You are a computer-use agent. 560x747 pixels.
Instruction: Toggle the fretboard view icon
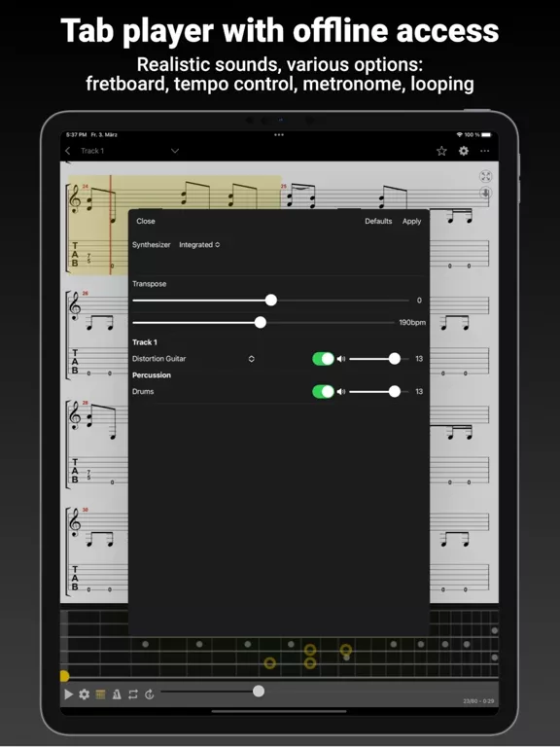pyautogui.click(x=100, y=694)
